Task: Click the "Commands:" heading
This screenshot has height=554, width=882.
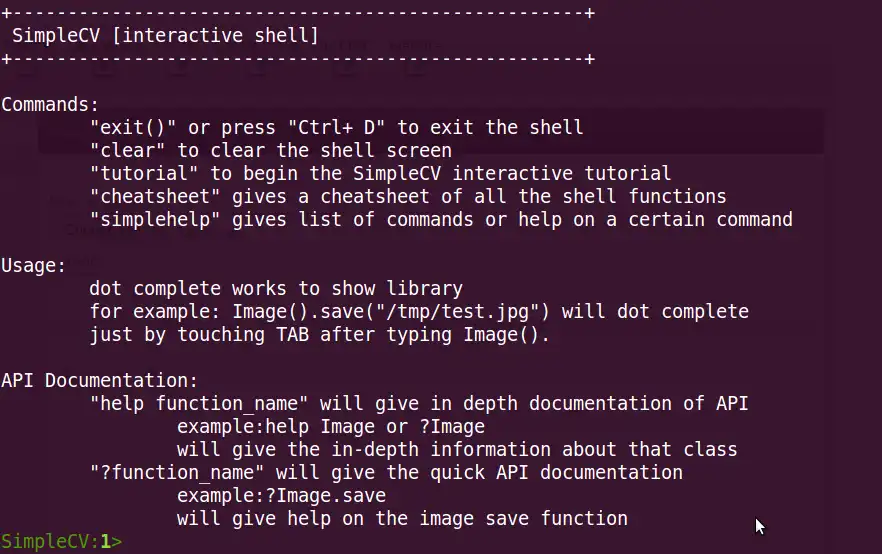Action: point(50,104)
